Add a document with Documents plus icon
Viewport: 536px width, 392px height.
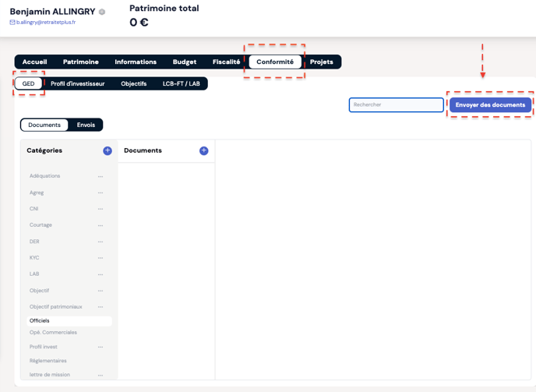coord(204,150)
